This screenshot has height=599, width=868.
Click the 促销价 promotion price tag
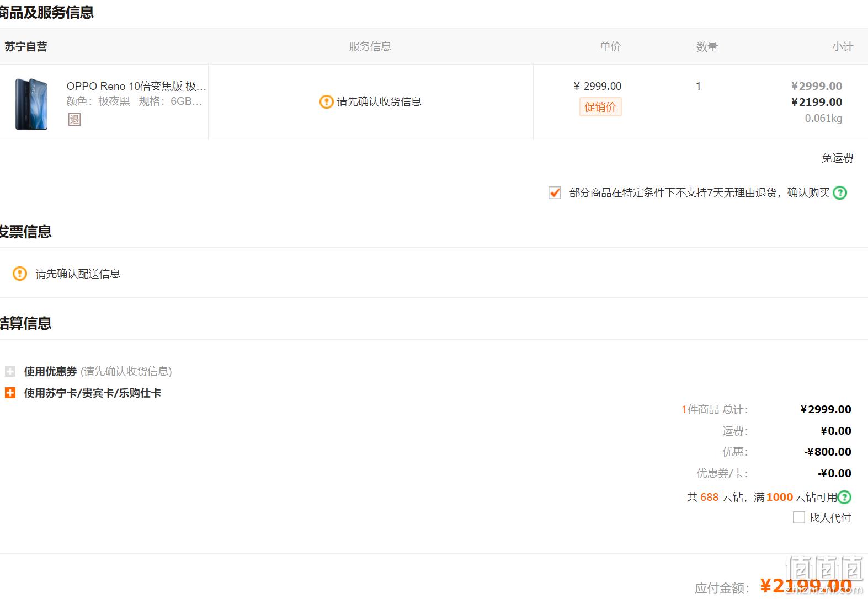[600, 107]
